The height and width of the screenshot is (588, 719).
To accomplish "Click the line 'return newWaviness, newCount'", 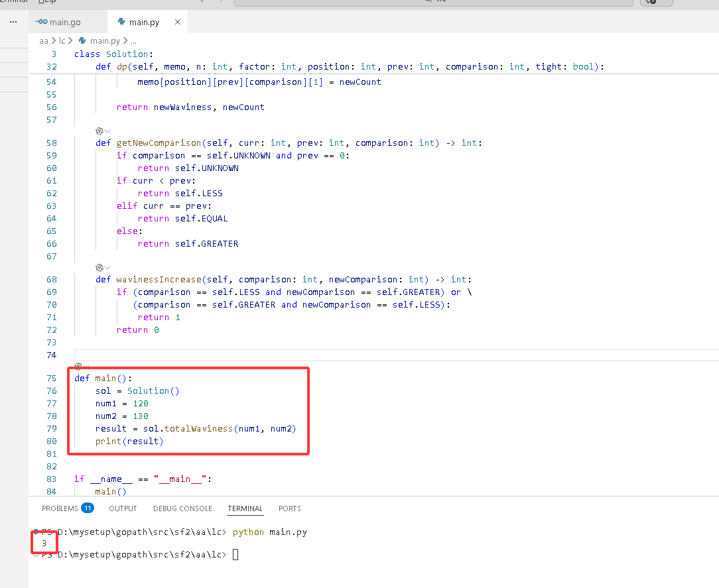I will tap(190, 107).
